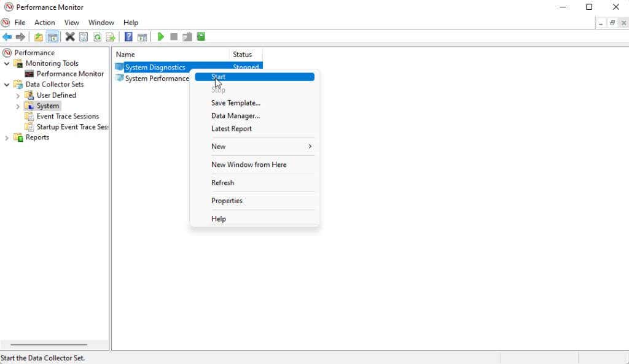Screen dimensions: 629x364
Task: Select the System tree item label
Action: pos(48,106)
